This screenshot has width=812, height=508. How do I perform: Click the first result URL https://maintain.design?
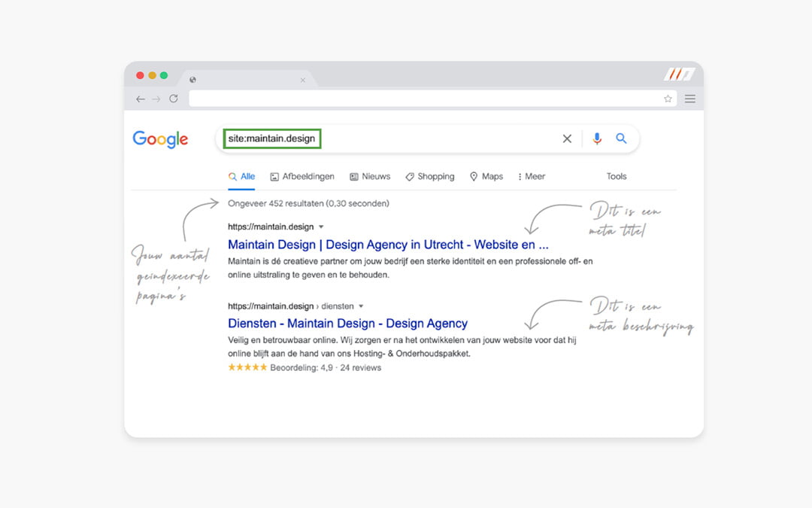tap(271, 227)
